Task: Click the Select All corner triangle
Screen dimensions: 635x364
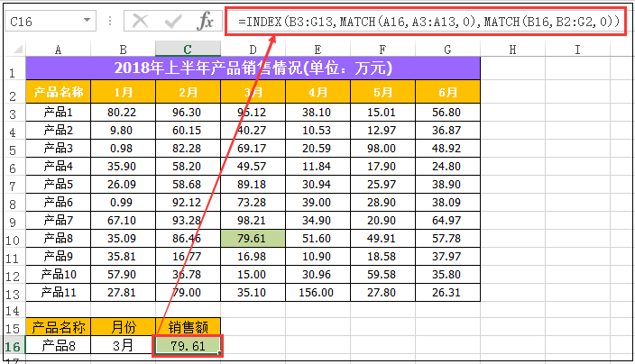Action: pos(18,50)
